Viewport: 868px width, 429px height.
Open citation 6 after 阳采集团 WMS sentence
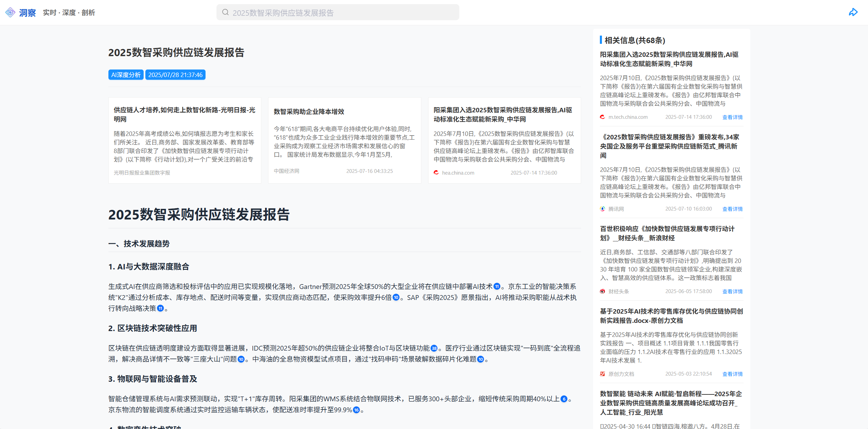pyautogui.click(x=564, y=399)
